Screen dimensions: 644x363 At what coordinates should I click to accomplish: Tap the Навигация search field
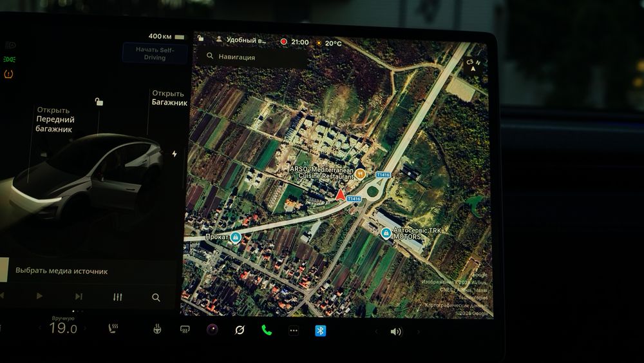coord(252,57)
